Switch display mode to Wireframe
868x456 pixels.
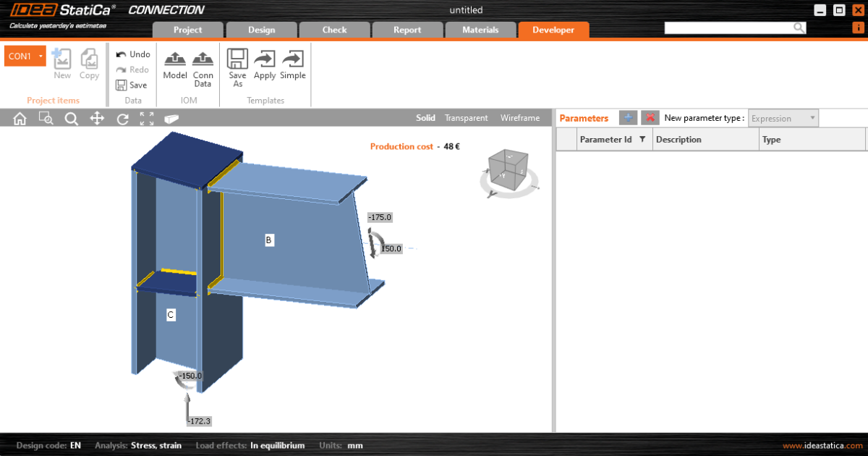point(519,117)
